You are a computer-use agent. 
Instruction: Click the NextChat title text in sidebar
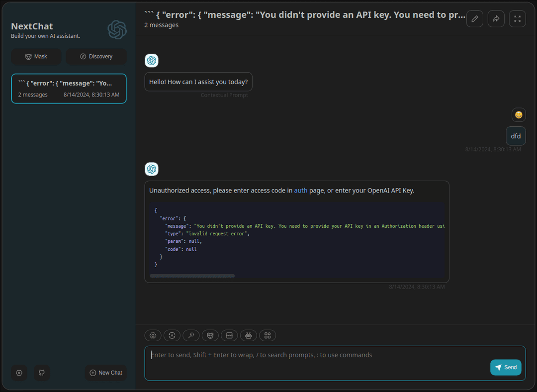[32, 26]
